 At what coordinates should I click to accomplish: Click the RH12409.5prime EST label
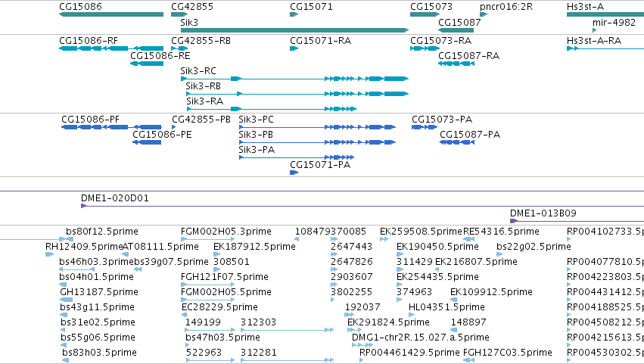coord(84,247)
